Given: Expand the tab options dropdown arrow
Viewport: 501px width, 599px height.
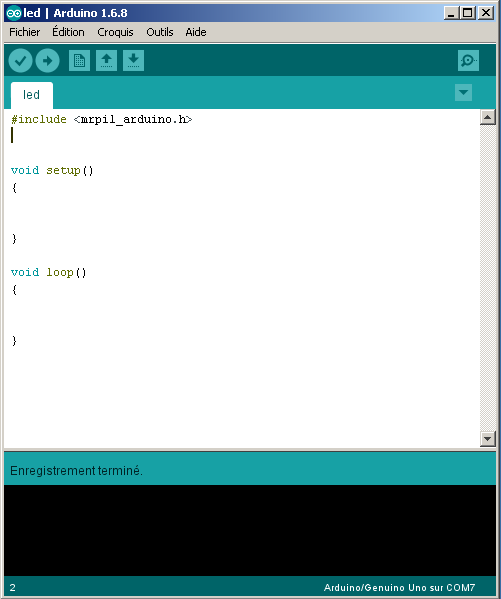Looking at the screenshot, I should tap(463, 92).
